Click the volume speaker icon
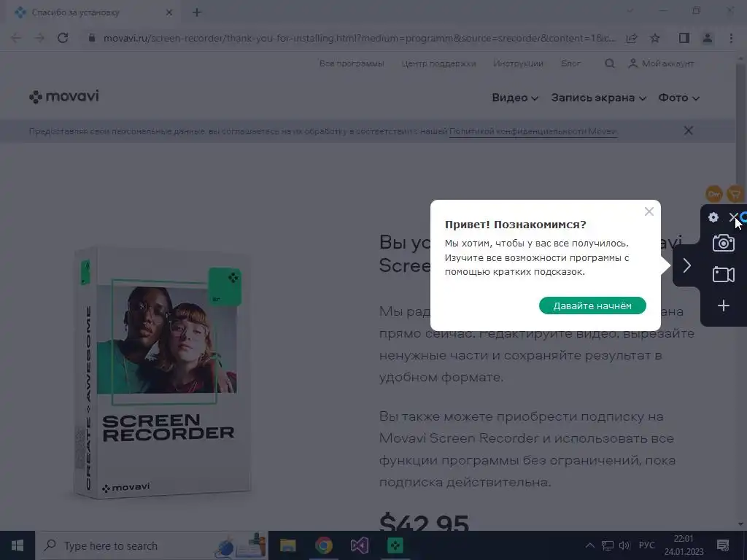The image size is (747, 560). click(624, 545)
